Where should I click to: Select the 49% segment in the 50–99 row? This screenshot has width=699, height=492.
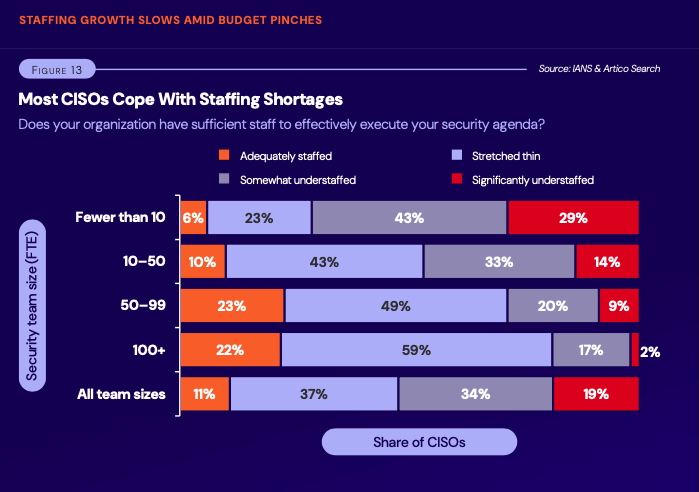coord(396,306)
